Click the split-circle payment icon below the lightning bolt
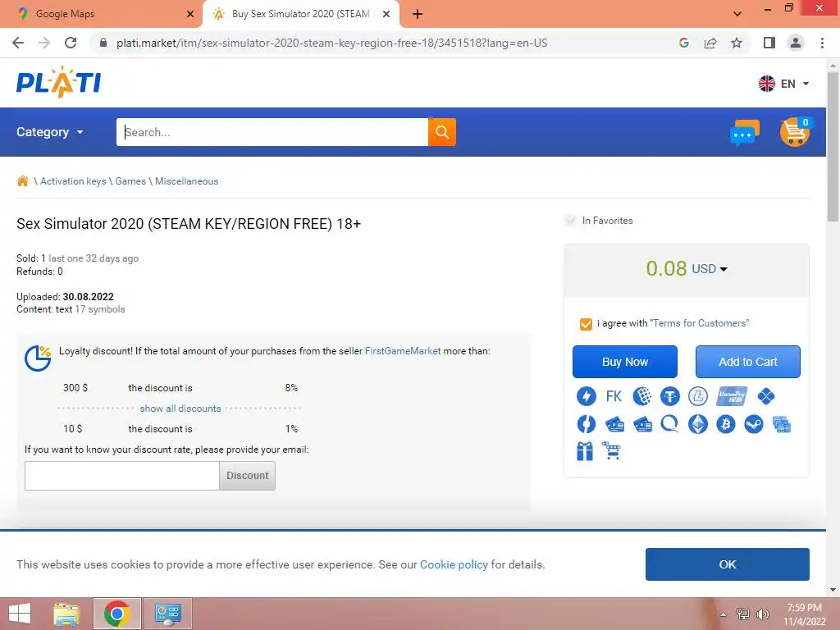 [586, 424]
